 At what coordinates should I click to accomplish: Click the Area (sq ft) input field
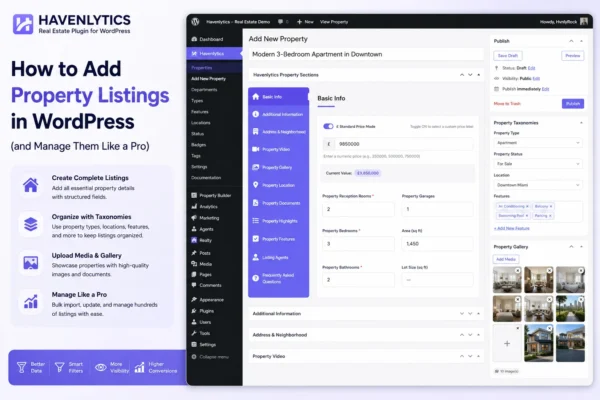click(437, 244)
